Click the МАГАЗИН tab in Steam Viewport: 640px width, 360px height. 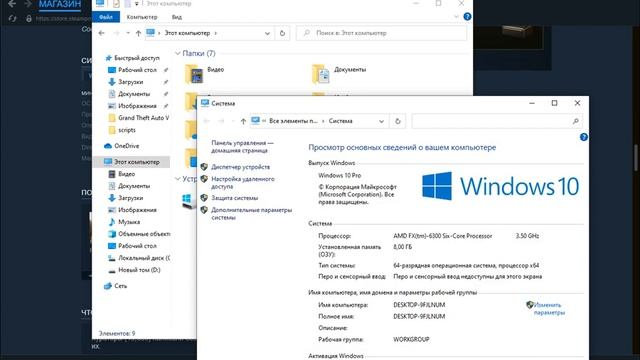[60, 4]
